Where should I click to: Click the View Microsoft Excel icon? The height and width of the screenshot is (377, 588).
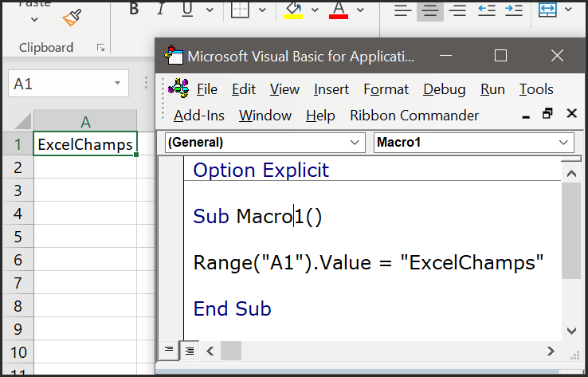click(x=179, y=88)
